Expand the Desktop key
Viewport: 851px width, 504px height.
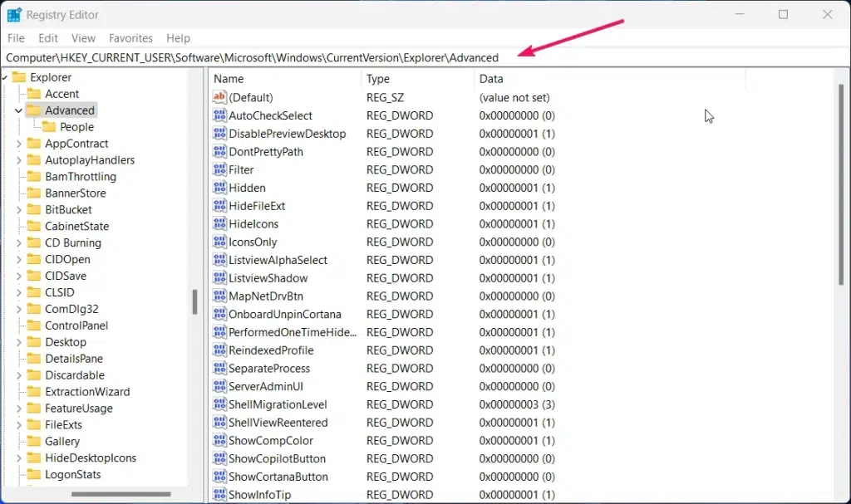coord(18,342)
